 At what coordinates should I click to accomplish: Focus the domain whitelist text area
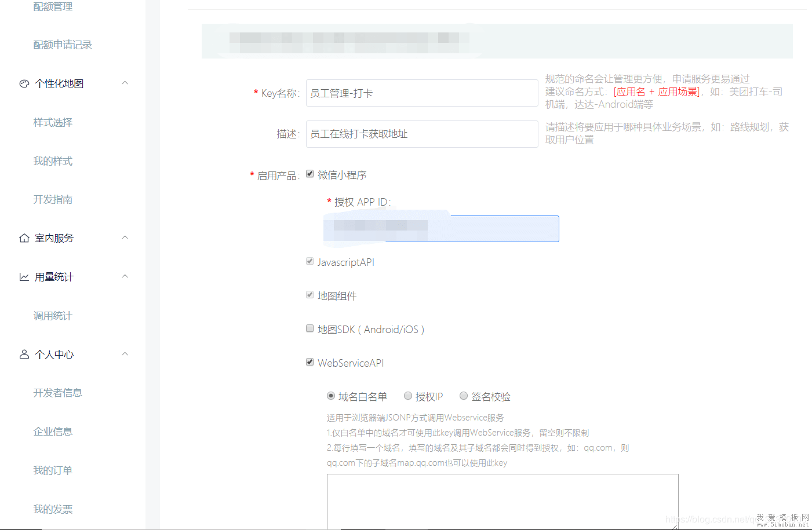click(502, 500)
